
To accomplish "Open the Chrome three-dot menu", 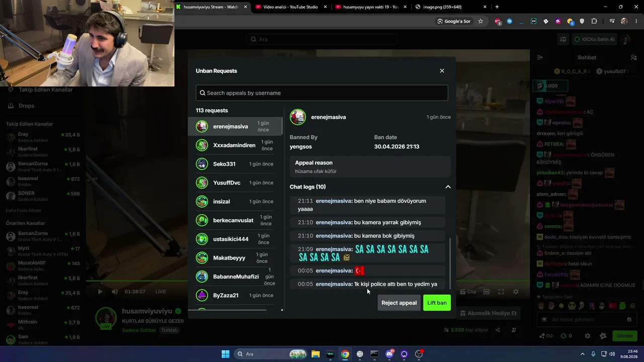I will [x=635, y=21].
